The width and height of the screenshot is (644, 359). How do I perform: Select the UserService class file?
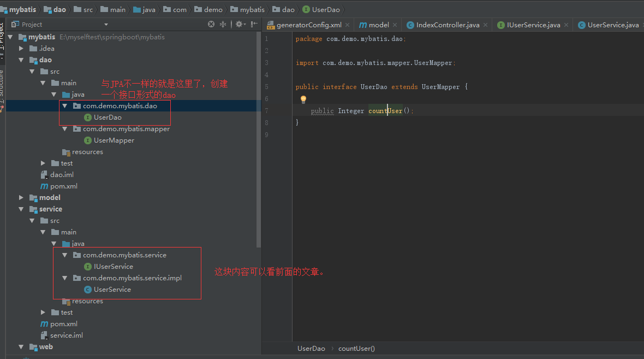click(x=108, y=290)
